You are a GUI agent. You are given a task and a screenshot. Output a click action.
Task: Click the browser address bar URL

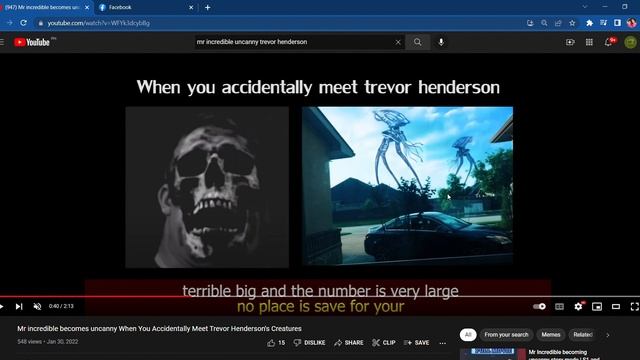coord(98,23)
